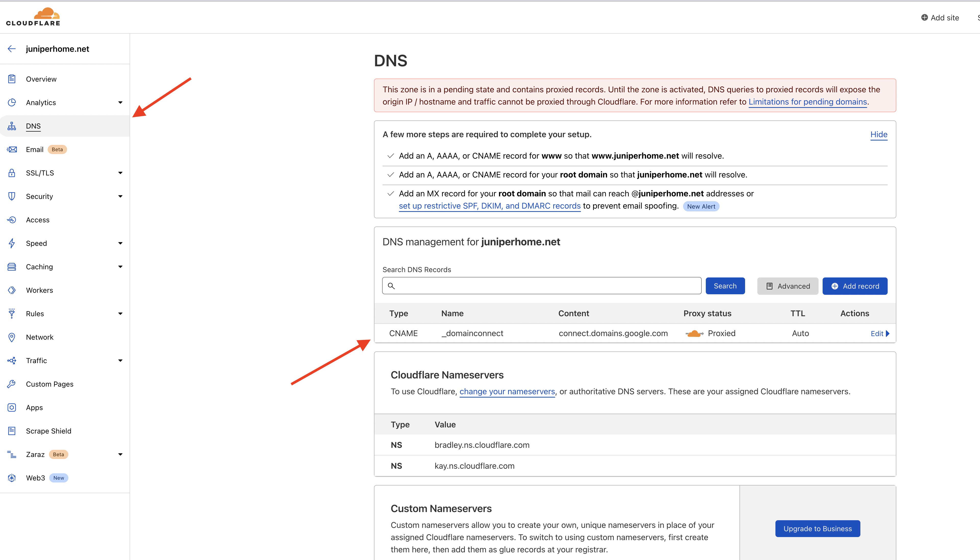The width and height of the screenshot is (980, 560).
Task: Click the Cloudflare logo
Action: coord(33,17)
